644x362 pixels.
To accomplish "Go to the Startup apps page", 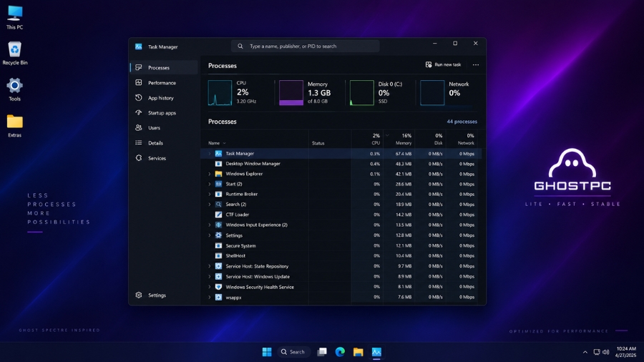I will coord(165,112).
